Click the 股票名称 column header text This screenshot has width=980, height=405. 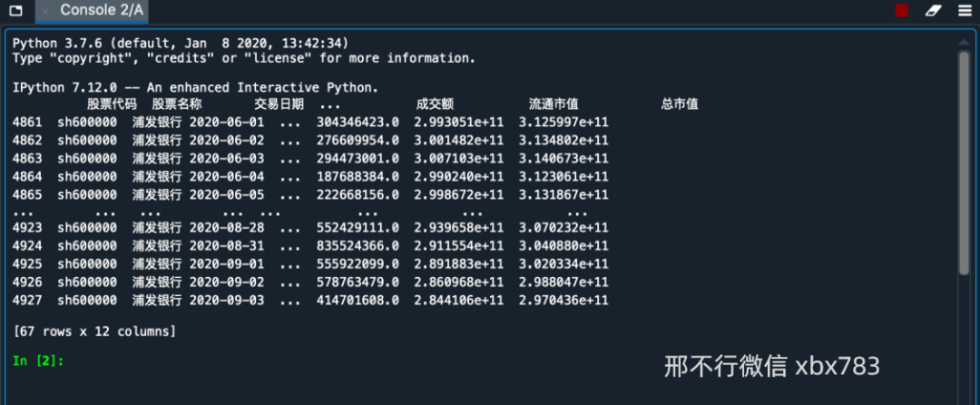coord(177,104)
